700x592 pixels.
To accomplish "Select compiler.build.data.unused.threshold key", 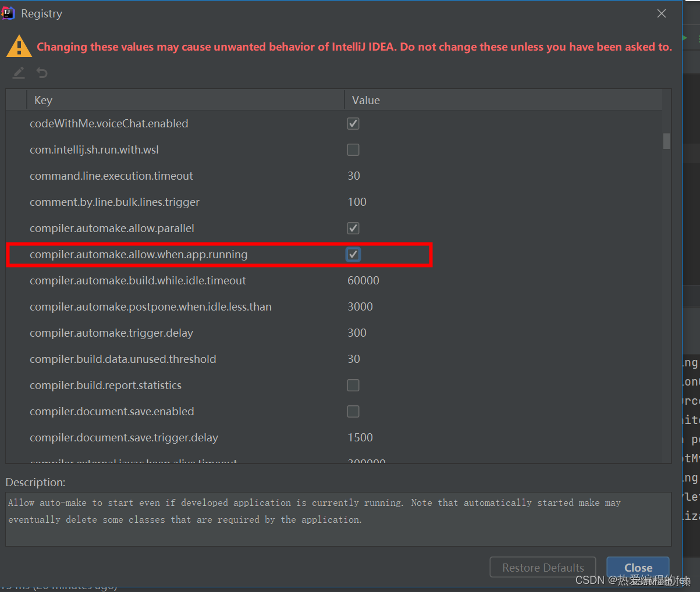I will tap(123, 359).
